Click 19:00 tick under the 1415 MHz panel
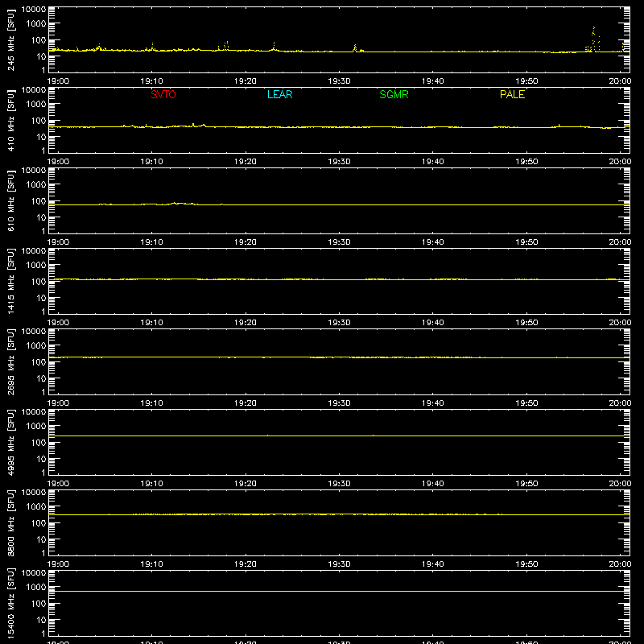Viewport: 644px width, 644px height. [58, 323]
